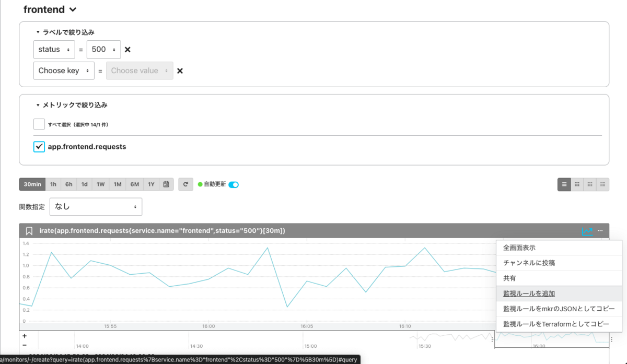Click the refresh graph icon
627x364 pixels.
[x=185, y=184]
